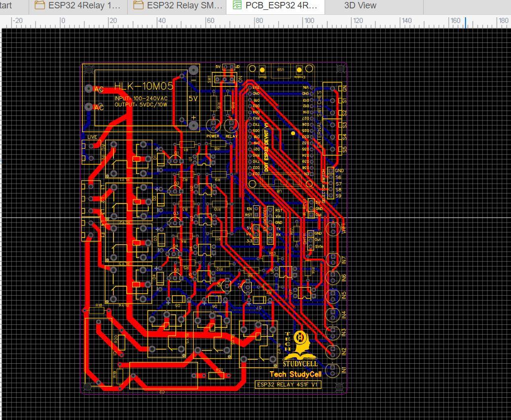Click the yellow LED dot on the ESP32 footprint

pyautogui.click(x=293, y=132)
